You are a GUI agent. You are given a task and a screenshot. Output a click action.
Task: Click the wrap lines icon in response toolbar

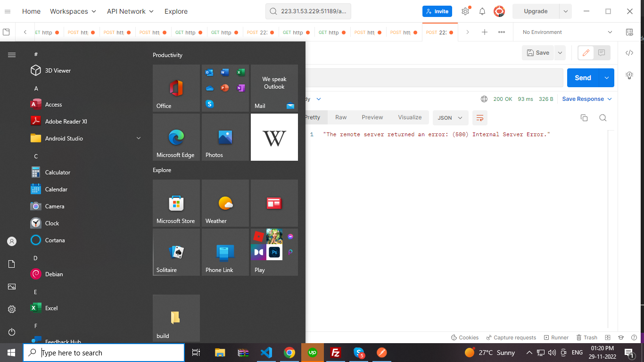[479, 118]
